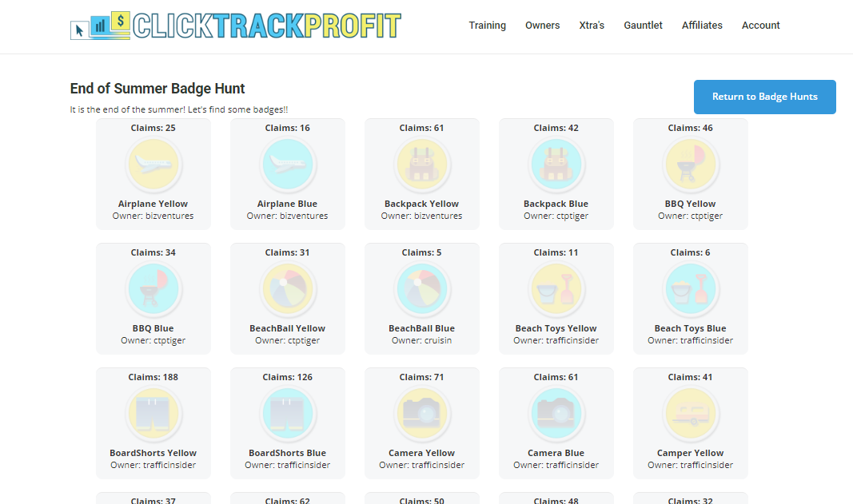Select the Beach Toys Yellow badge icon
The height and width of the screenshot is (504, 853).
coord(556,288)
